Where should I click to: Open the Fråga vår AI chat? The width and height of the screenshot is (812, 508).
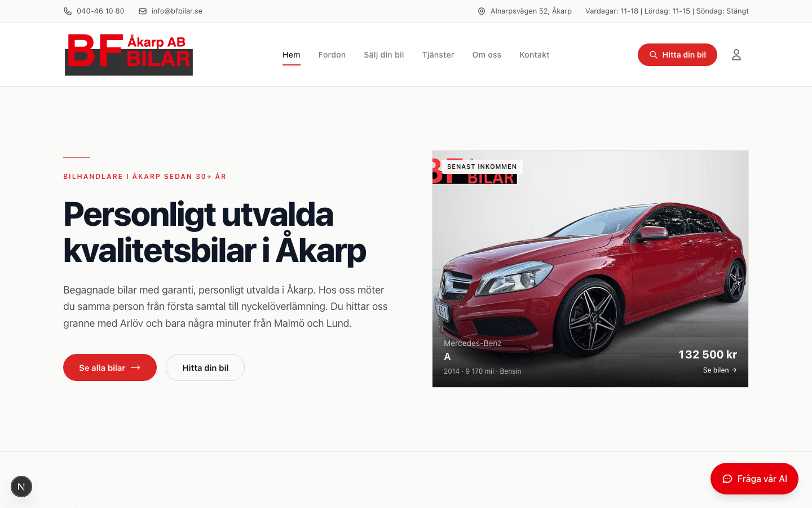point(754,479)
